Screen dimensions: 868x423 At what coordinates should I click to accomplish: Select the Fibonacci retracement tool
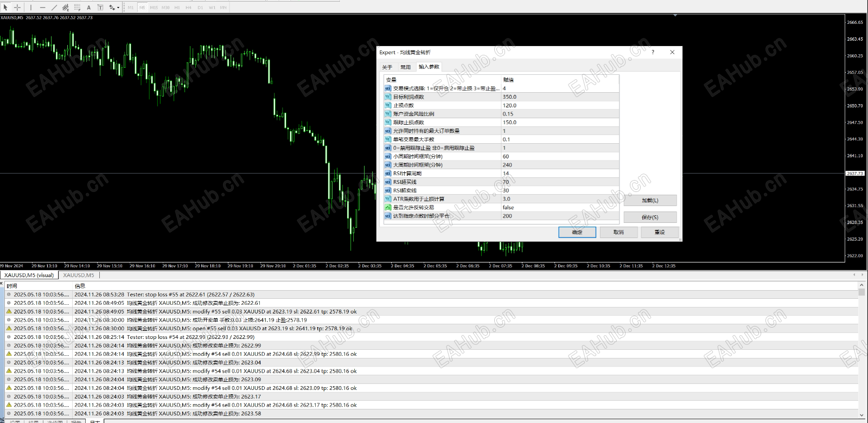tap(77, 7)
